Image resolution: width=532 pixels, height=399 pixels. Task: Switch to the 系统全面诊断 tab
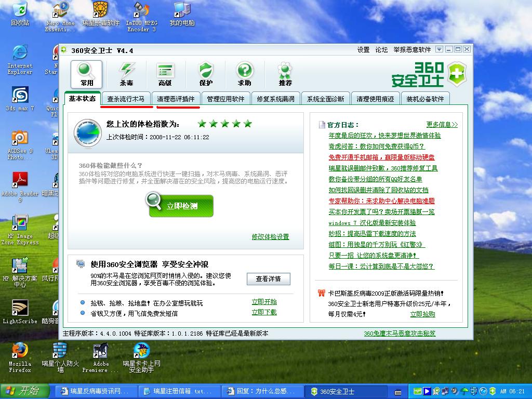pos(325,99)
